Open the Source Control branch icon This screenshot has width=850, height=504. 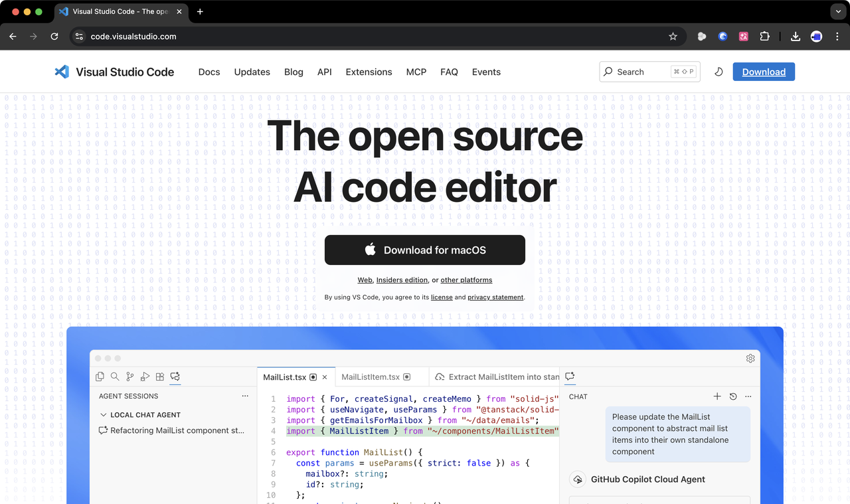(x=130, y=377)
